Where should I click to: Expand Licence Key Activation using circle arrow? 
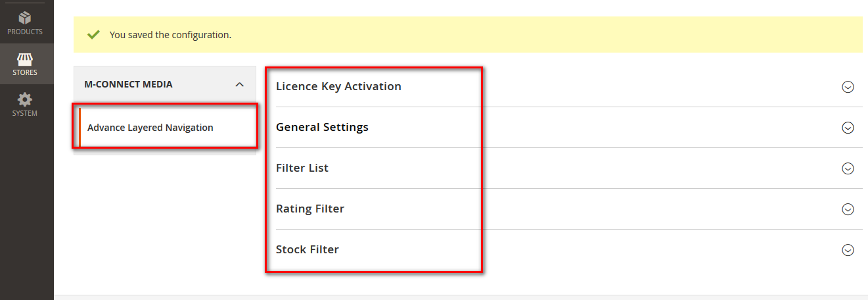(848, 87)
